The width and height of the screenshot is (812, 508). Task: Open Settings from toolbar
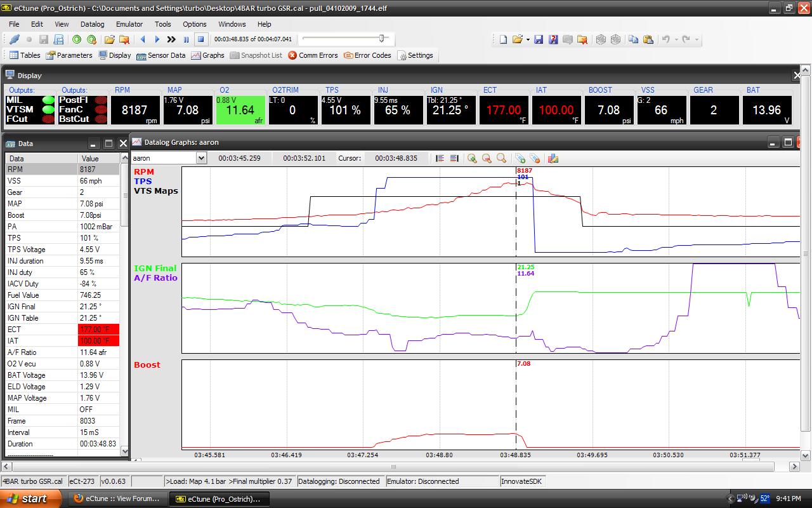(x=416, y=55)
